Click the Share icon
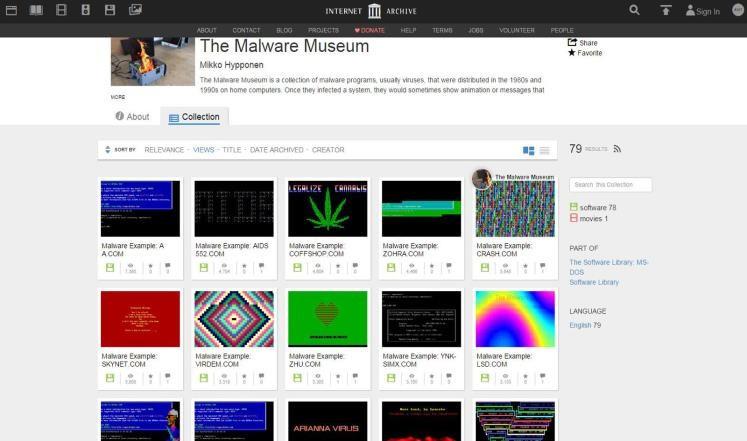This screenshot has height=441, width=747. [573, 42]
